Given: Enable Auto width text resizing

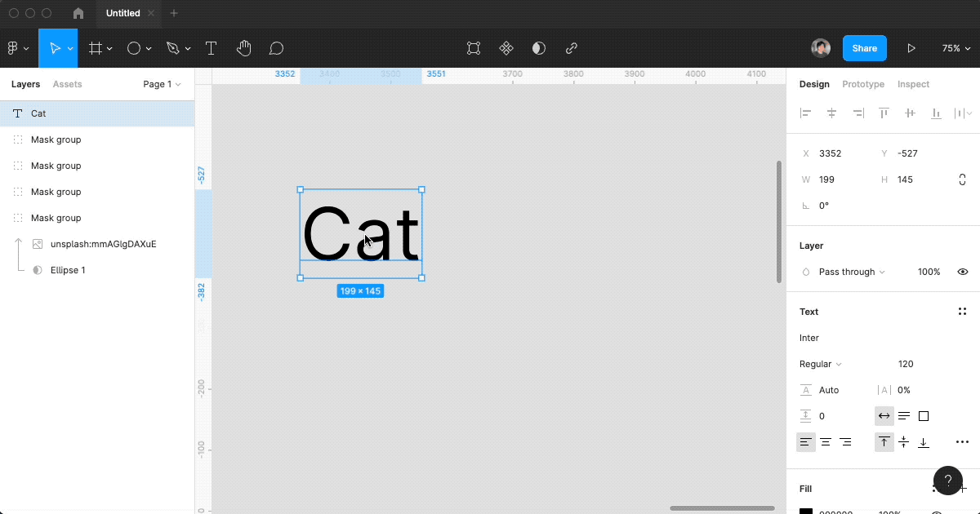Looking at the screenshot, I should [884, 416].
